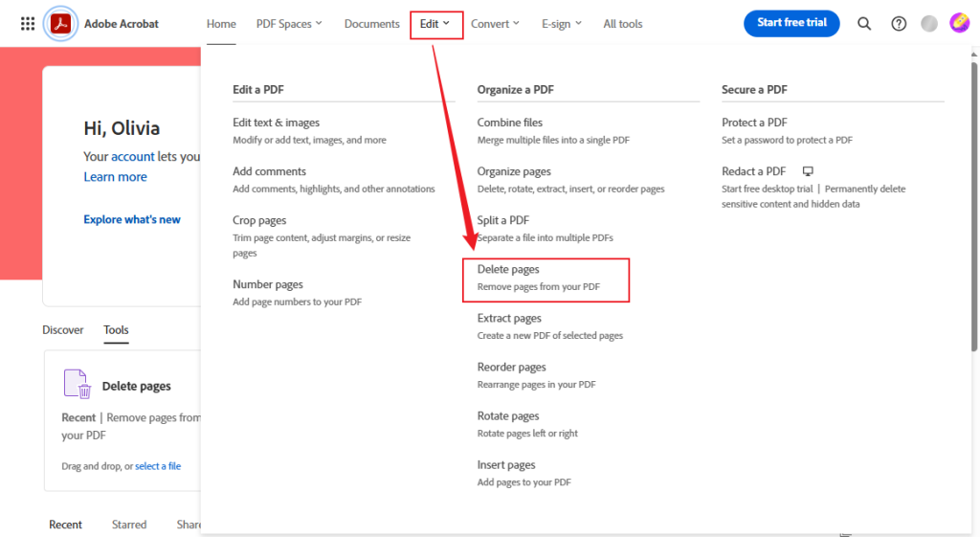Screen dimensions: 980x537
Task: Click the Organize a PDF section heading
Action: 516,89
